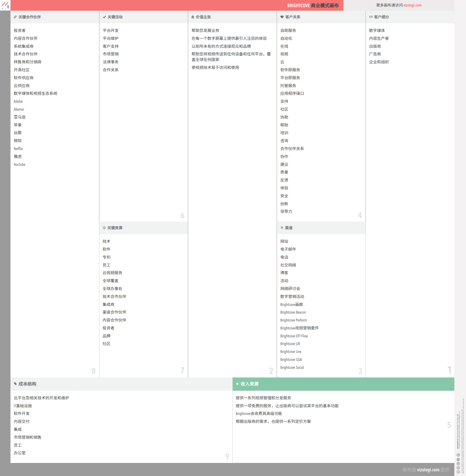Select the 收入来源 green header bar
The image size is (466, 476).
(343, 384)
